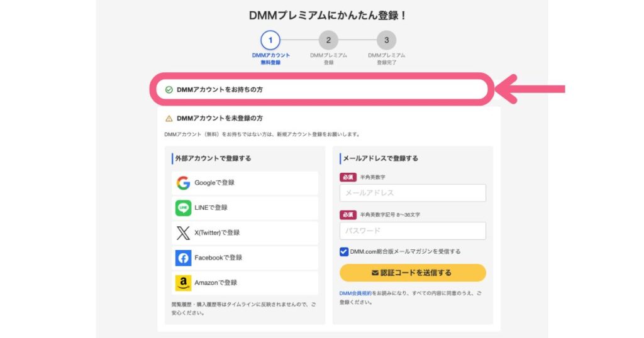Focus the メールアドレス input field
This screenshot has width=644, height=338.
413,193
